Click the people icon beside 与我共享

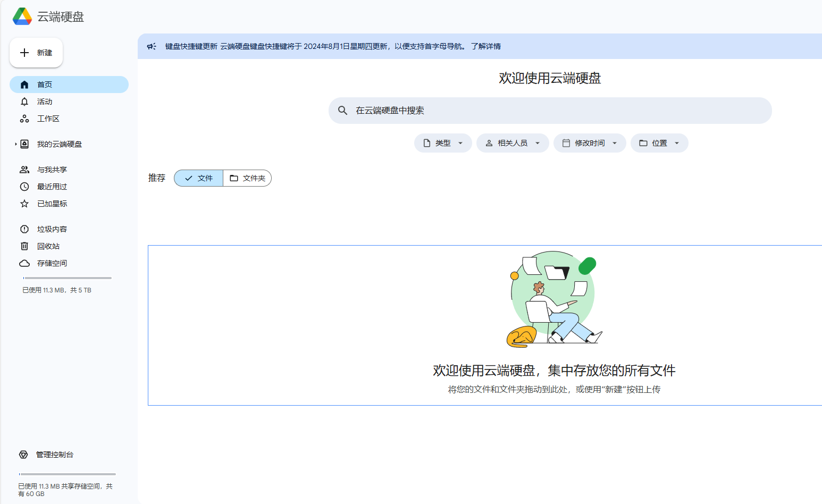click(x=24, y=170)
